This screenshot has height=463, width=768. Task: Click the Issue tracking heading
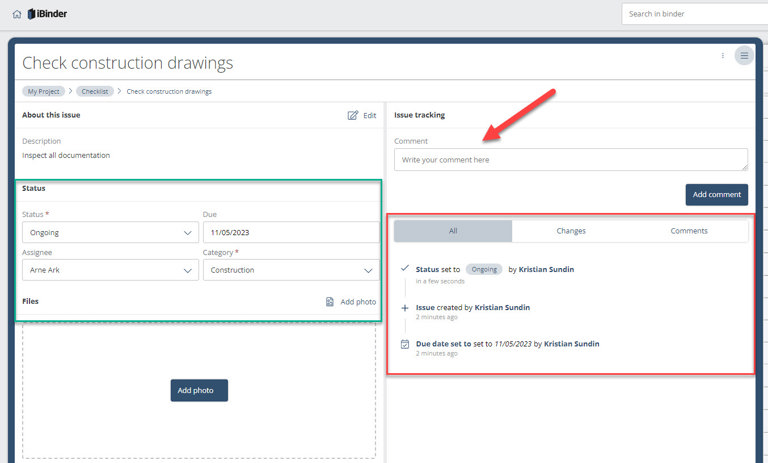[419, 115]
